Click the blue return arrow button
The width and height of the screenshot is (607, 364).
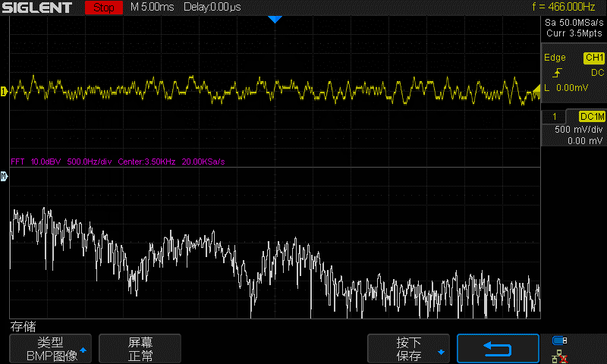[498, 349]
